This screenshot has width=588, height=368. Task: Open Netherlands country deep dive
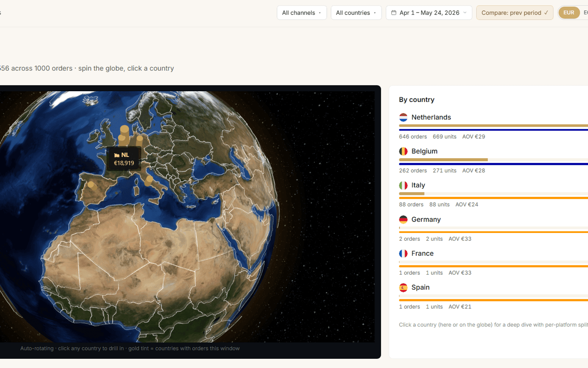click(494, 126)
